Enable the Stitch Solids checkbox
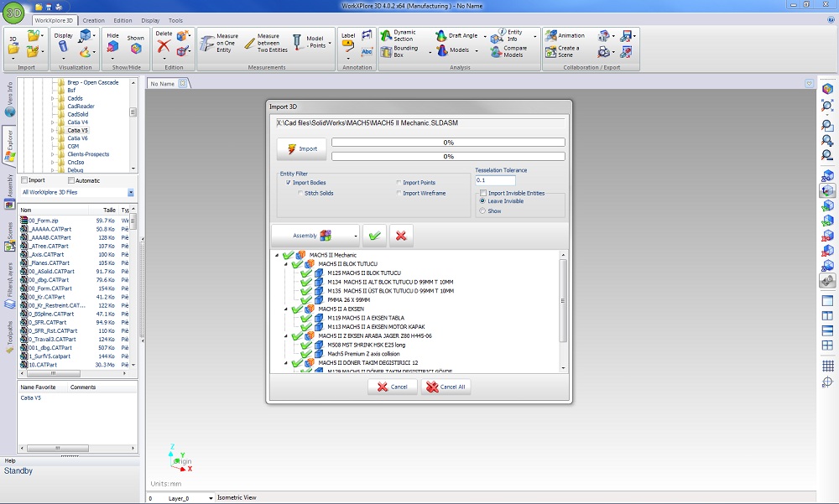 pyautogui.click(x=300, y=193)
